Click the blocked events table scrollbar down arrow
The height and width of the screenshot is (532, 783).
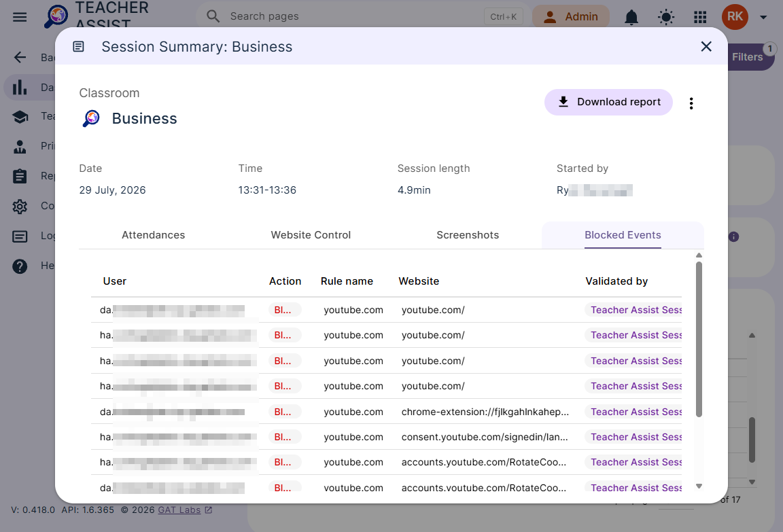pyautogui.click(x=699, y=486)
